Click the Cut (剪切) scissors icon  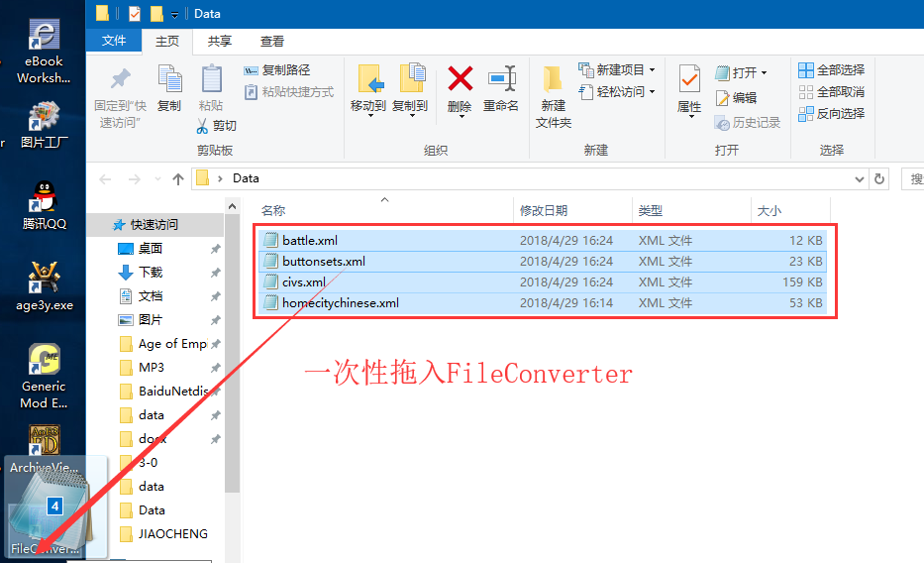(x=203, y=126)
